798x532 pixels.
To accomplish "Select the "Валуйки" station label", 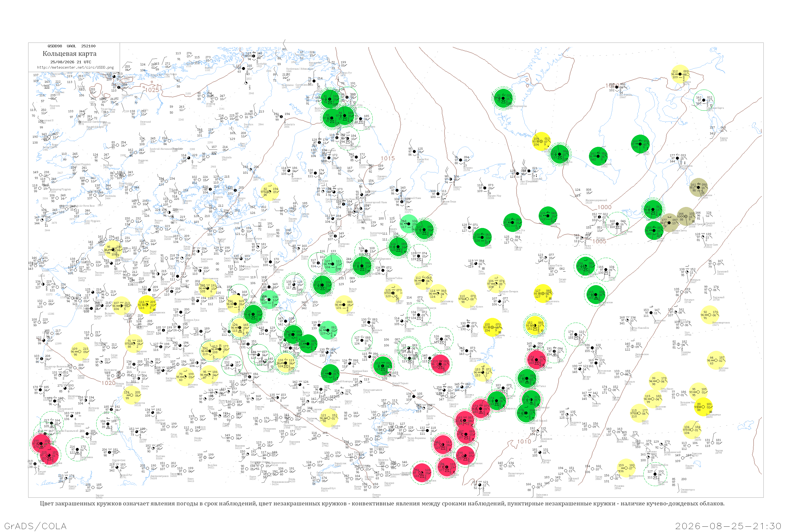I will 212,465.
